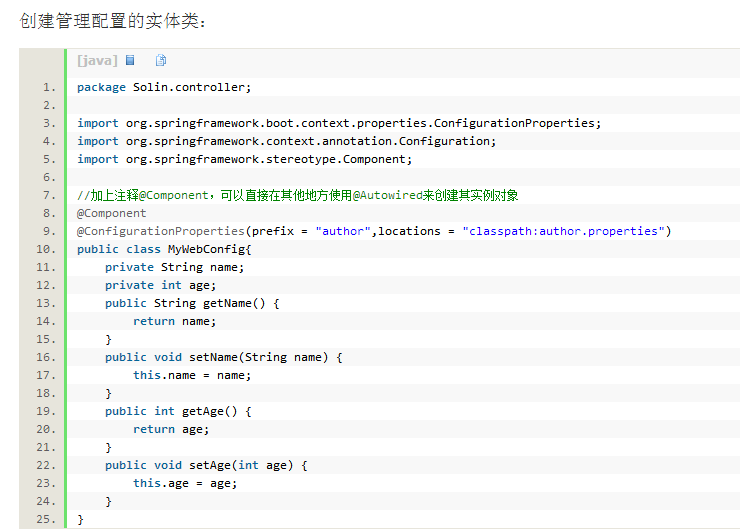This screenshot has width=740, height=531.
Task: Click the closing brace on line 25
Action: coord(80,520)
